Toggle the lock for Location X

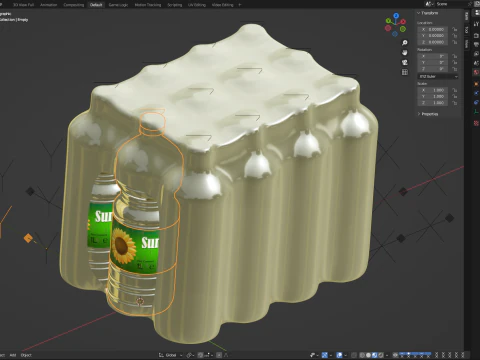455,29
